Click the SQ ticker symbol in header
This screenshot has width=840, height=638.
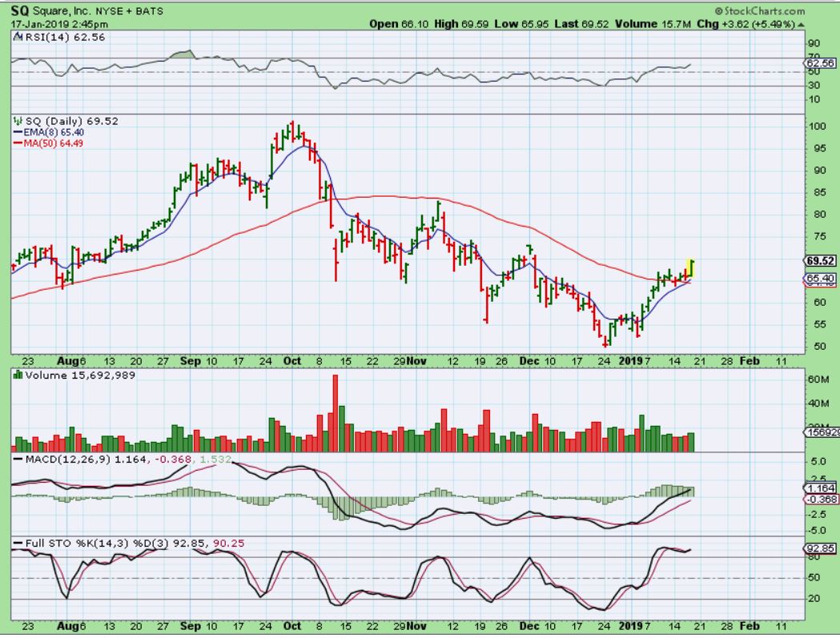[20, 10]
